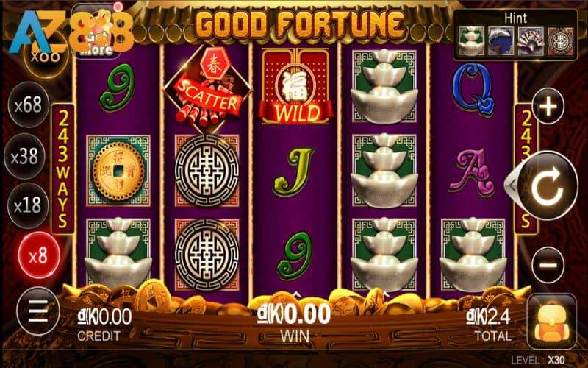Click the Scatter firecracker symbol

click(x=208, y=90)
